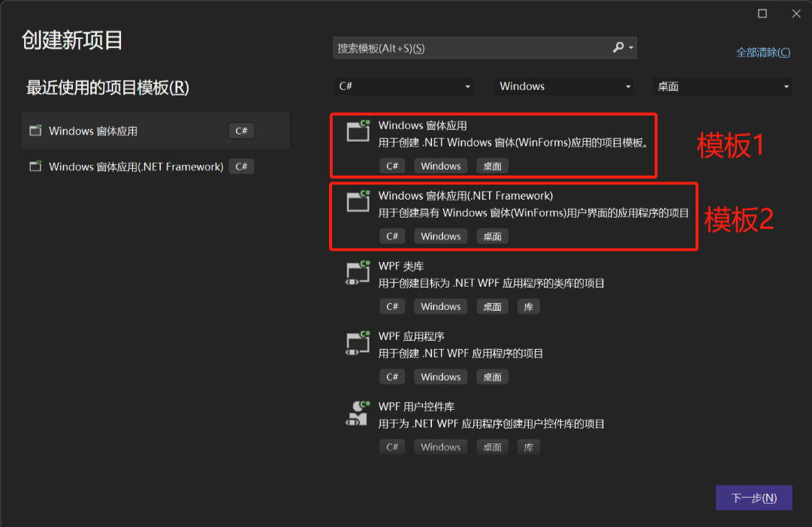Click the 最近使用的项目模板(R) heading
The image size is (812, 527).
pyautogui.click(x=107, y=88)
